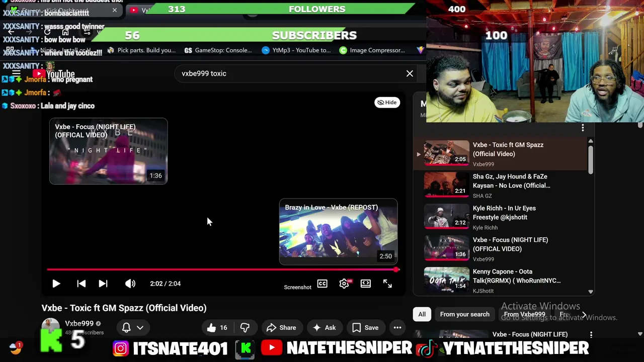The image size is (644, 362).
Task: Play Sha Gz No Love playlist item
Action: [501, 185]
